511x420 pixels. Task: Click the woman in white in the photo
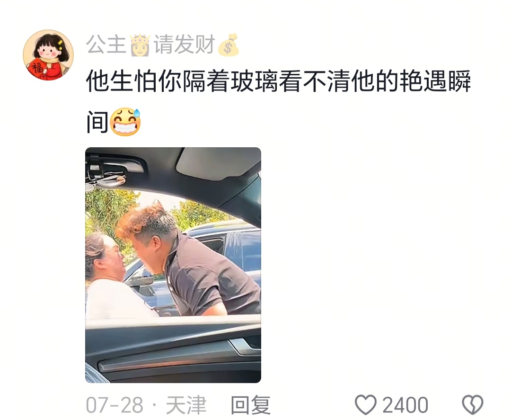112,280
